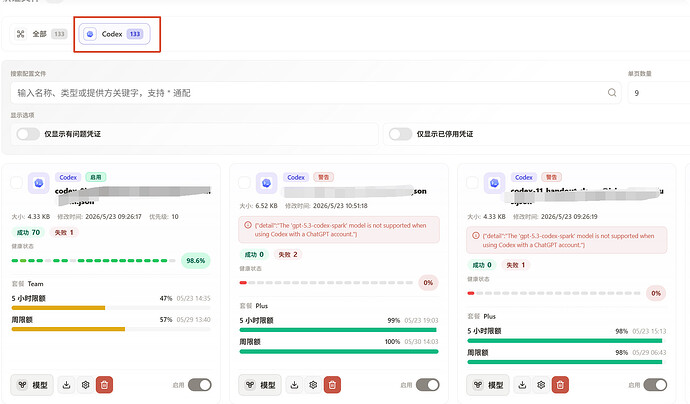690x404 pixels.
Task: Open 模型 button on 09:26:19 card
Action: [x=488, y=385]
